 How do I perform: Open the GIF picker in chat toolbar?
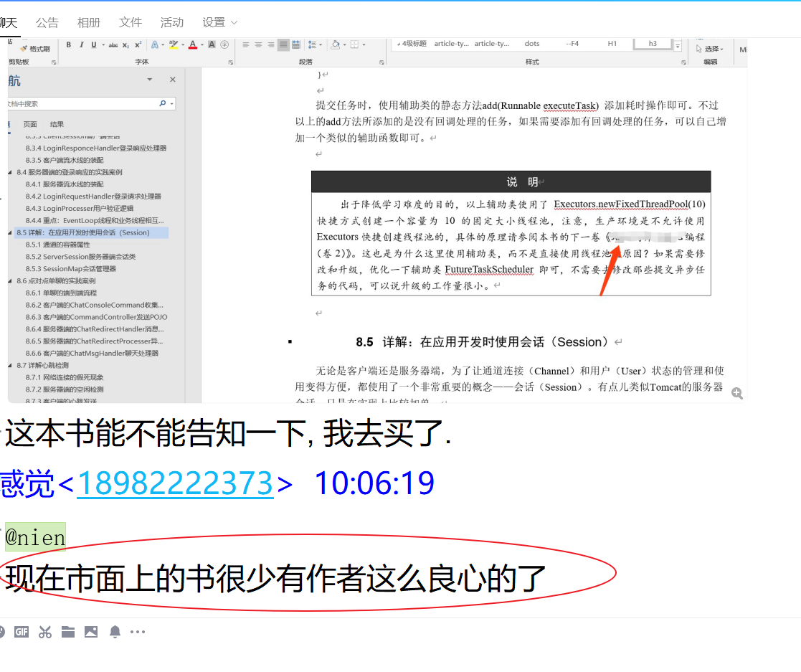click(x=21, y=632)
